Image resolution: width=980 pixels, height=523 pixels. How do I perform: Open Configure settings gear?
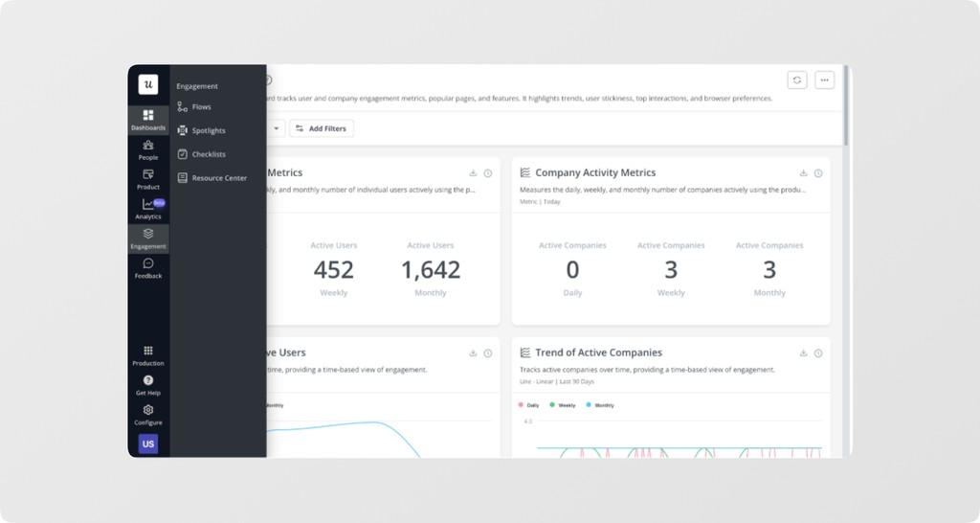pyautogui.click(x=148, y=415)
